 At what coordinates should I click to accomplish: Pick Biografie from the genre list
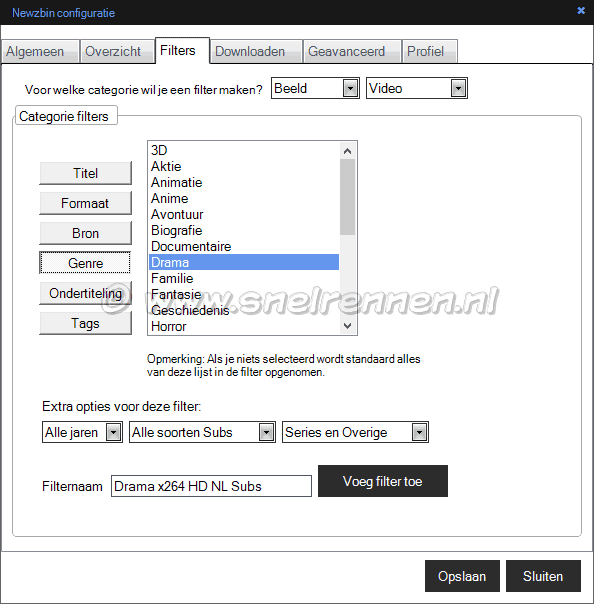(x=244, y=230)
